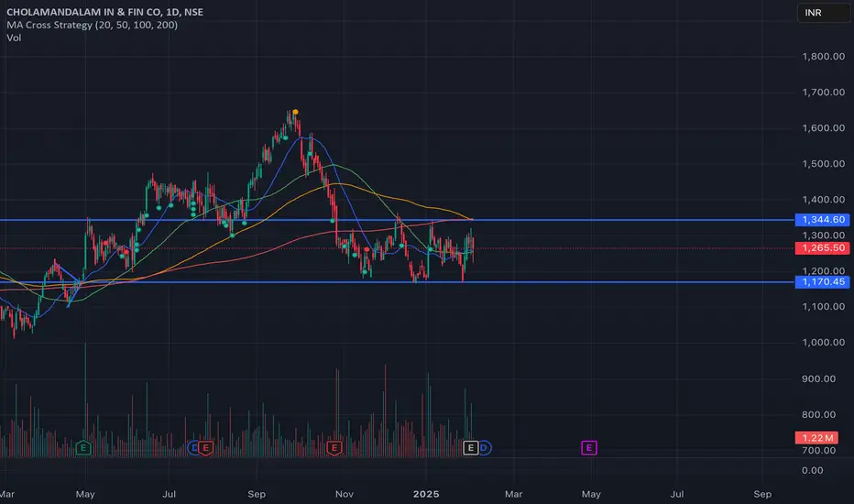Image resolution: width=854 pixels, height=504 pixels.
Task: Select the 1,170.45 horizontal line price label
Action: click(x=823, y=281)
